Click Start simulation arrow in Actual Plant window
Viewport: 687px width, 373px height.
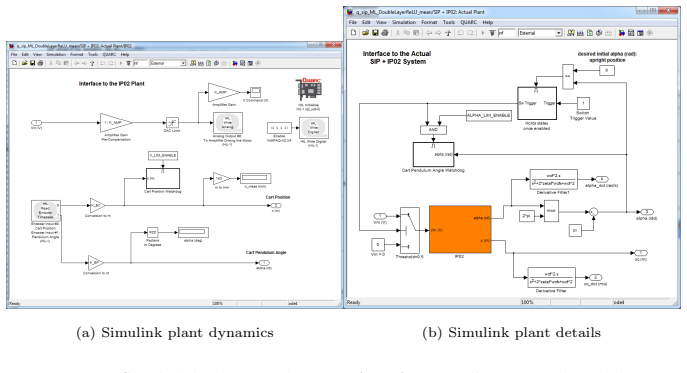click(x=482, y=33)
